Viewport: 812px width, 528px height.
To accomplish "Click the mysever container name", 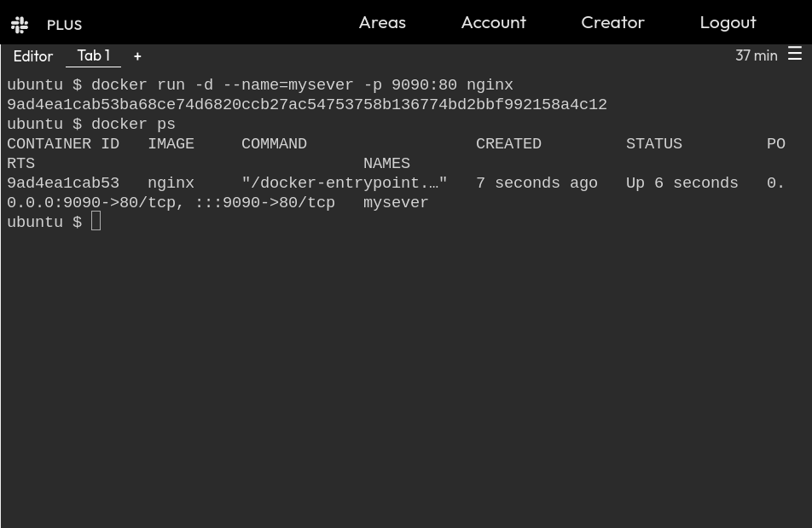I will click(x=396, y=203).
